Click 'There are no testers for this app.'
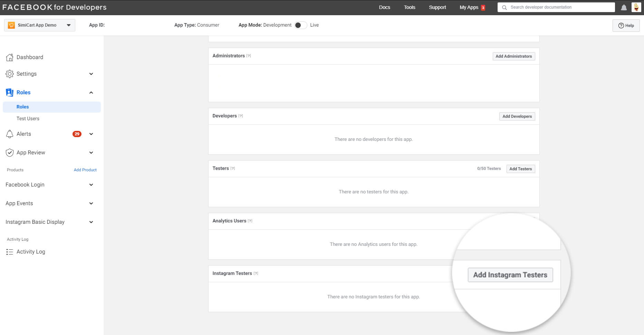This screenshot has width=644, height=335. pyautogui.click(x=374, y=192)
